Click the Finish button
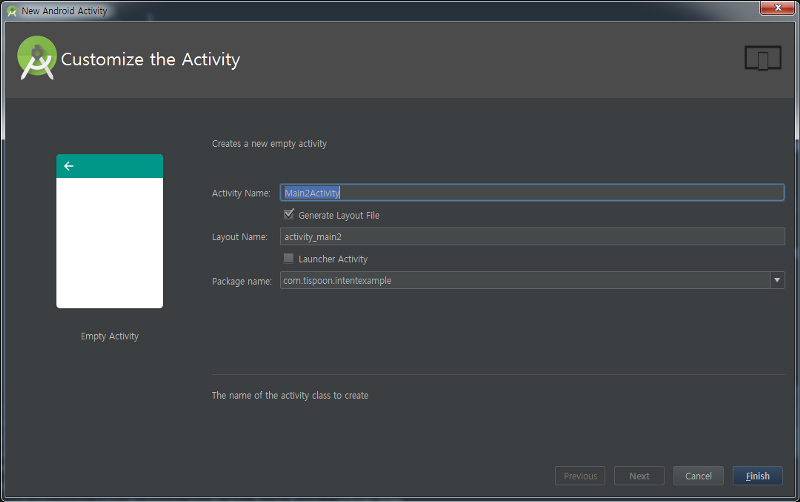This screenshot has width=800, height=502. [x=758, y=475]
